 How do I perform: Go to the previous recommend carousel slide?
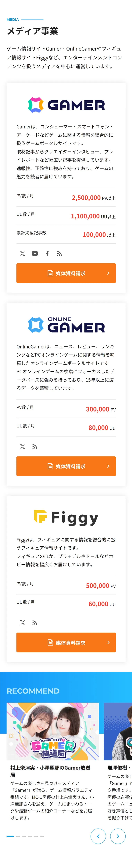click(x=98, y=836)
